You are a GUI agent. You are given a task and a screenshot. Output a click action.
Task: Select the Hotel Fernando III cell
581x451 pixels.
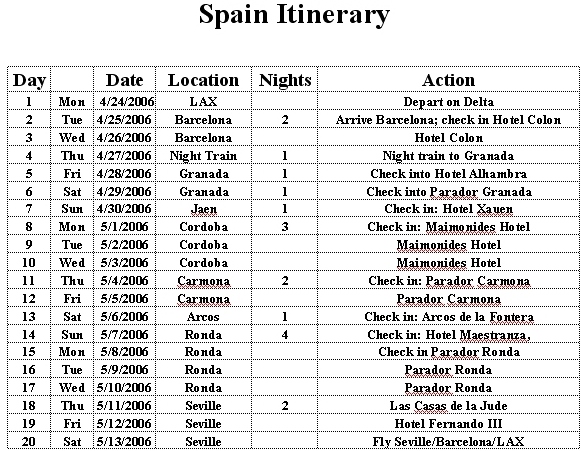448,424
